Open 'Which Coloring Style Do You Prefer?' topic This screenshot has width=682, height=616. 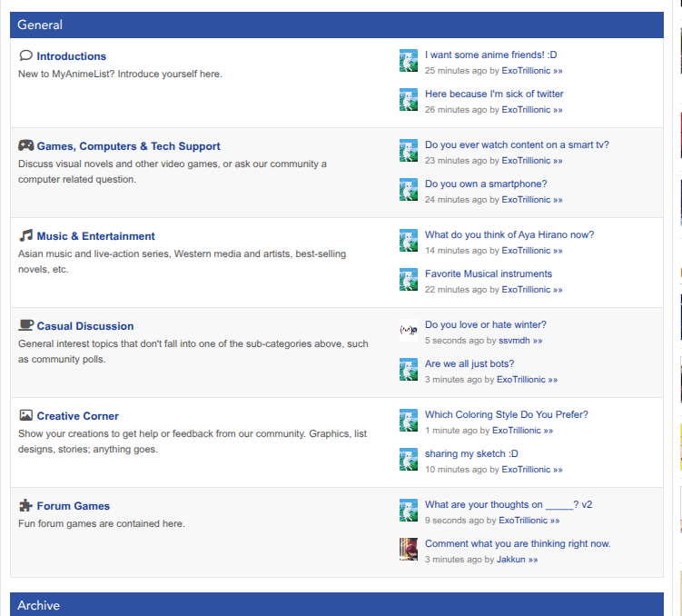tap(506, 414)
